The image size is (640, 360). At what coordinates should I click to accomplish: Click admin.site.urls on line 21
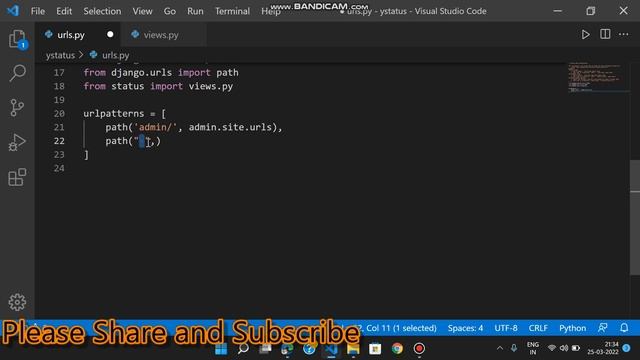tap(230, 127)
